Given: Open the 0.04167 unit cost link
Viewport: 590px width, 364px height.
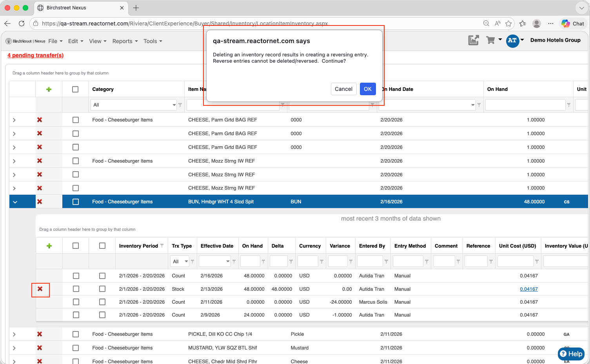Looking at the screenshot, I should point(529,289).
